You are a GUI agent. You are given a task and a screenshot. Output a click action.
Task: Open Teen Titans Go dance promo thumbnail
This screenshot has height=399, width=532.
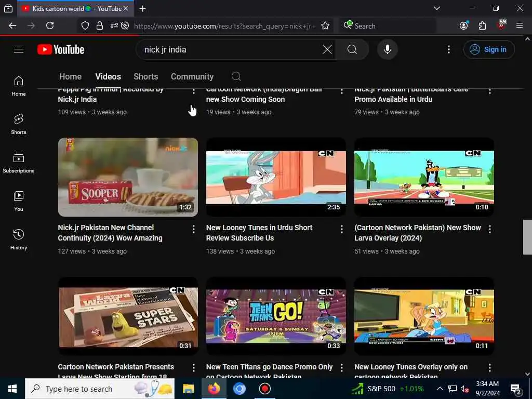276,316
